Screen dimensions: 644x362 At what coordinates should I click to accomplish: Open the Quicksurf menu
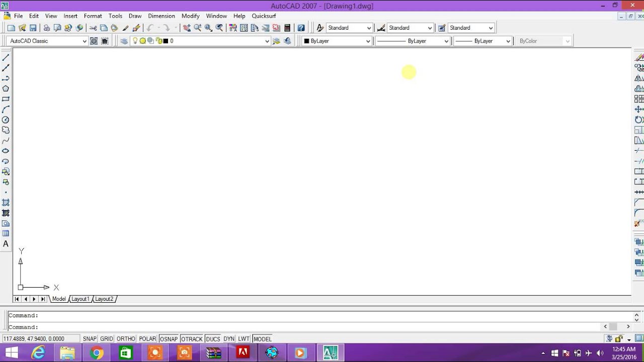point(264,16)
